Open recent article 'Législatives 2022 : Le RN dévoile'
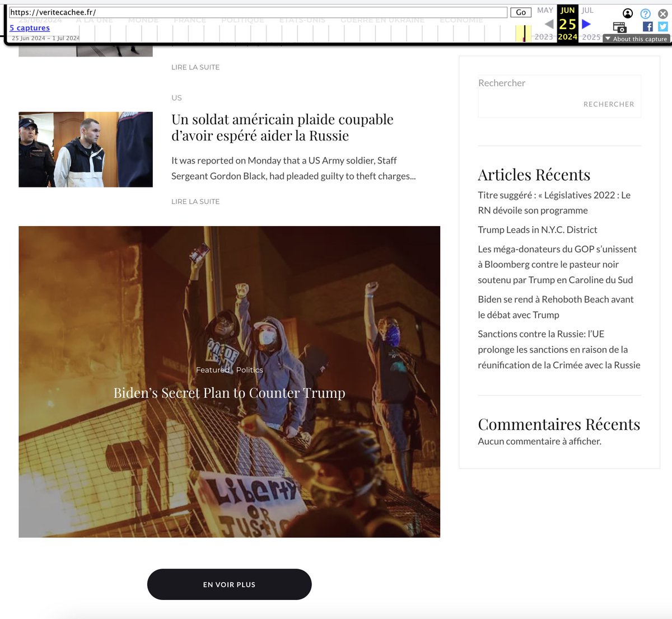This screenshot has height=619, width=672. click(554, 203)
